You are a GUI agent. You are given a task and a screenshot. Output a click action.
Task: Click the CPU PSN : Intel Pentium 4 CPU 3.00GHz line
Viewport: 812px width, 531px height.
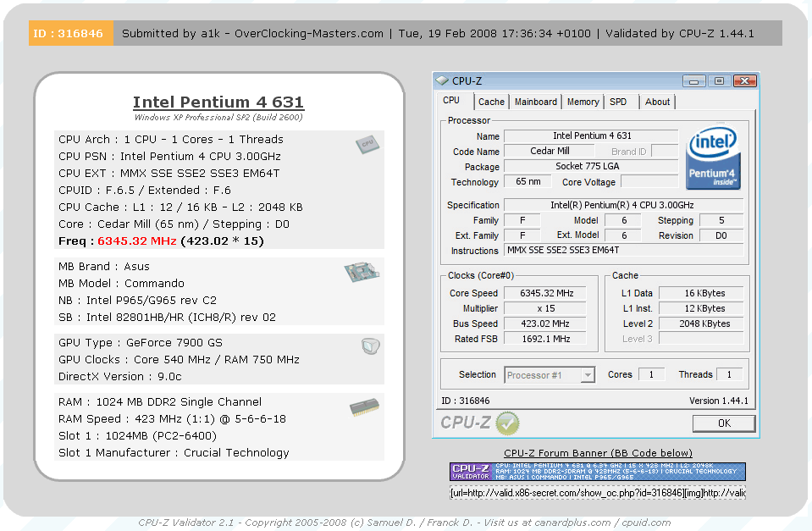pos(169,157)
